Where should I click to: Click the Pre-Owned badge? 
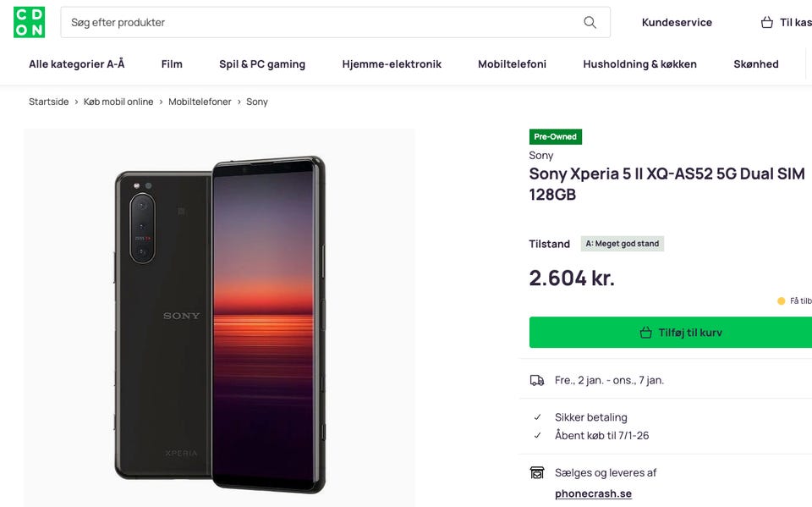pos(556,137)
